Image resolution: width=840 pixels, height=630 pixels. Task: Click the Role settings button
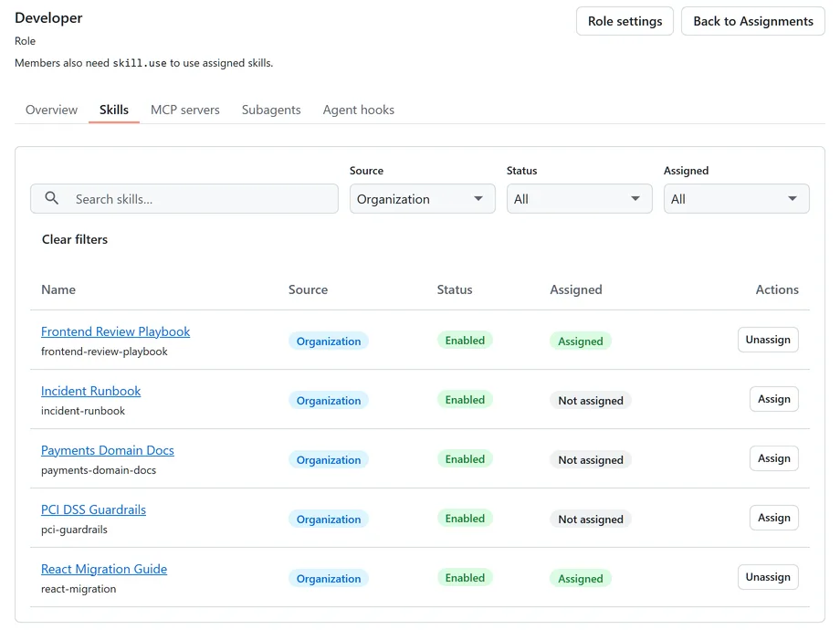coord(625,21)
